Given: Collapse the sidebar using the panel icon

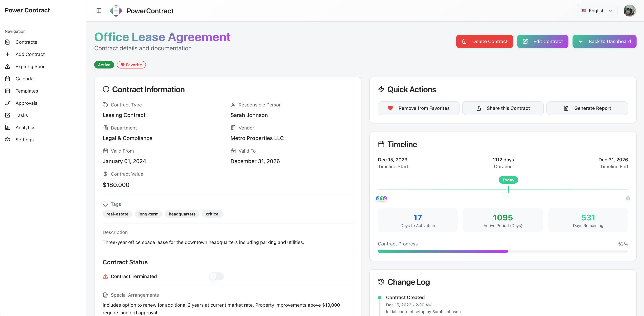Looking at the screenshot, I should point(99,11).
